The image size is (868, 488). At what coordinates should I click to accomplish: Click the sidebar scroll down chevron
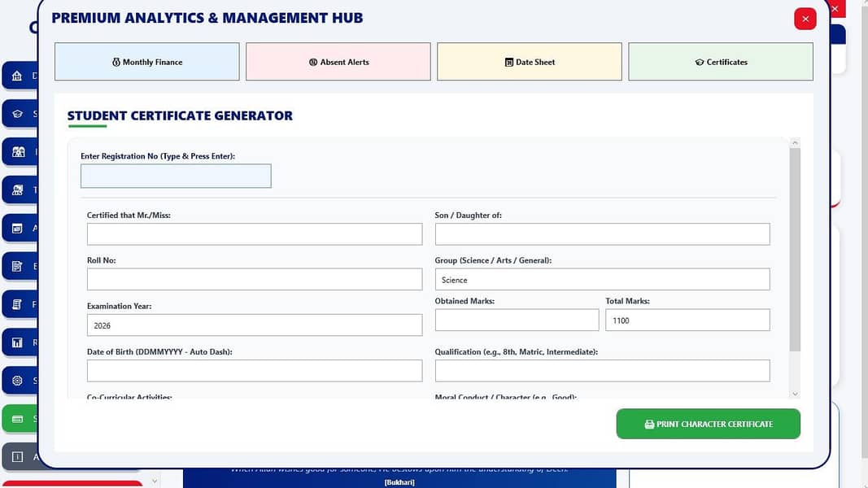coord(155,481)
